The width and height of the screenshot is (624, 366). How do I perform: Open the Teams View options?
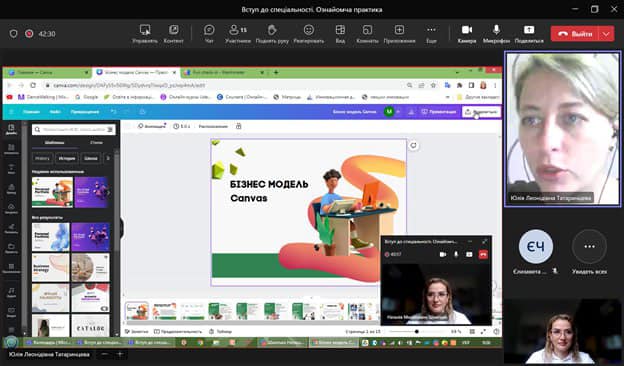[x=340, y=34]
